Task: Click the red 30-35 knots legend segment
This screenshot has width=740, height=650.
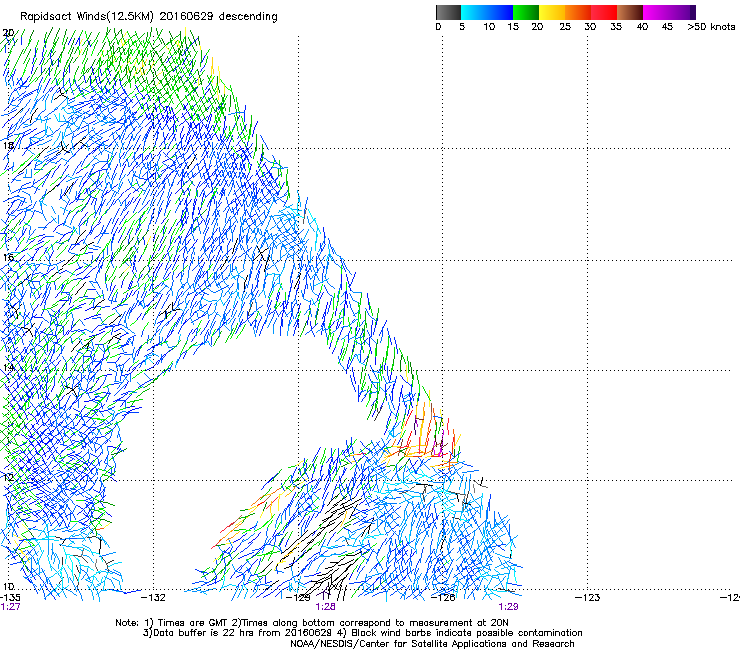Action: tap(604, 12)
